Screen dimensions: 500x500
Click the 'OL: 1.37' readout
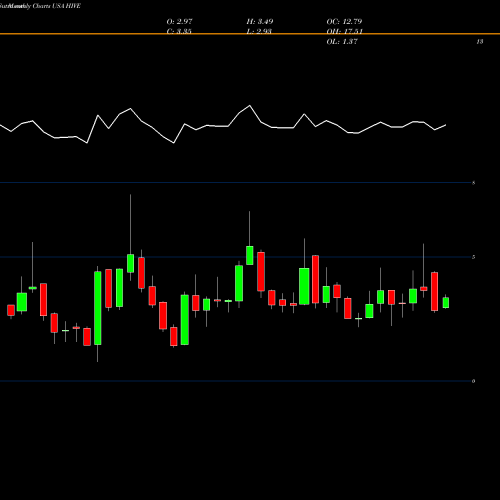(342, 41)
